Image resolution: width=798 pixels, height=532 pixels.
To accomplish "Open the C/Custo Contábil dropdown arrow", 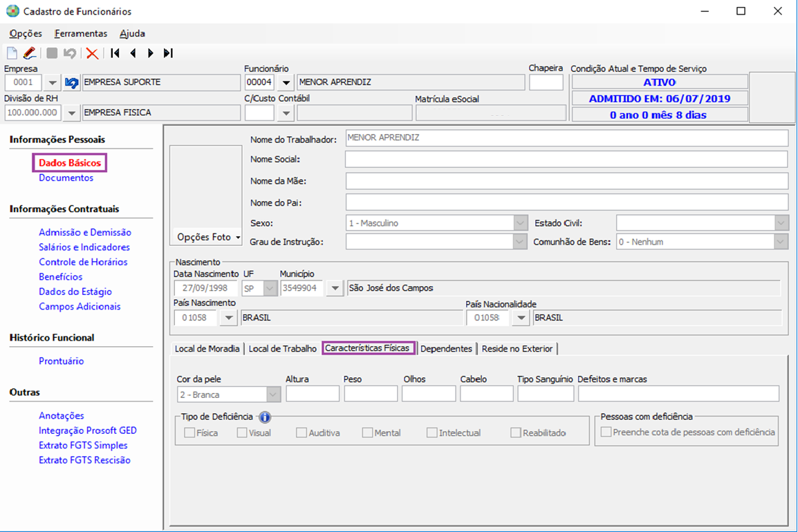I will pyautogui.click(x=286, y=113).
